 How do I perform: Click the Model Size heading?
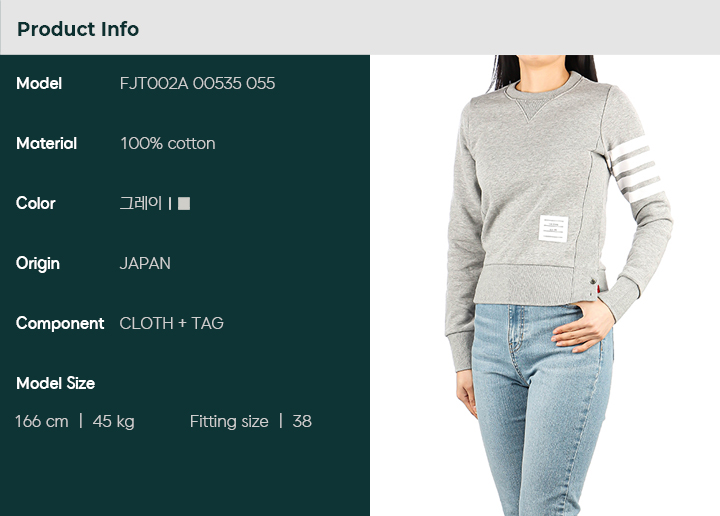[56, 383]
